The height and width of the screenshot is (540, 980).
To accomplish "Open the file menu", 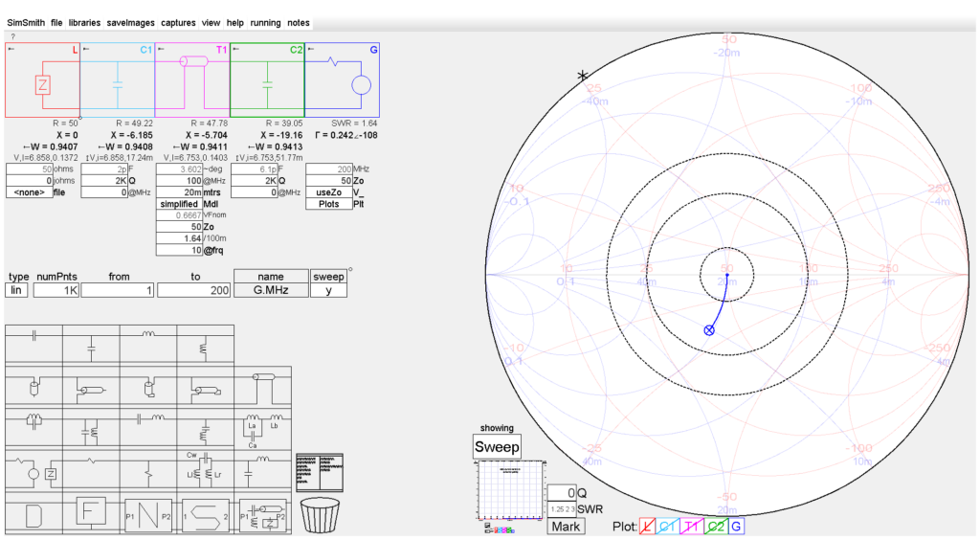I will (56, 23).
